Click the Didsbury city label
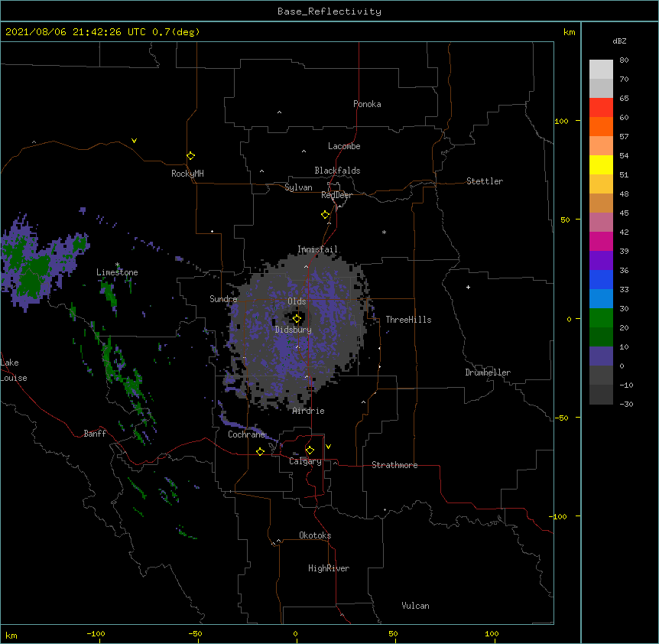659x644 pixels. [x=294, y=330]
